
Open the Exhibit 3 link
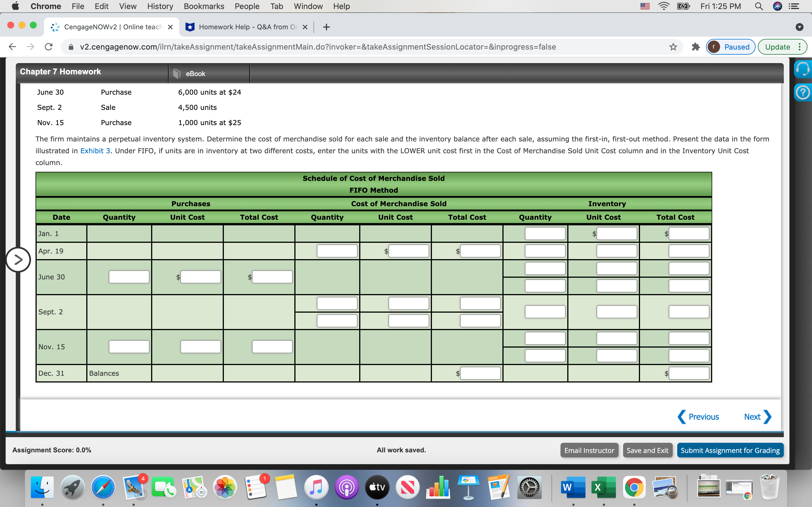point(95,151)
